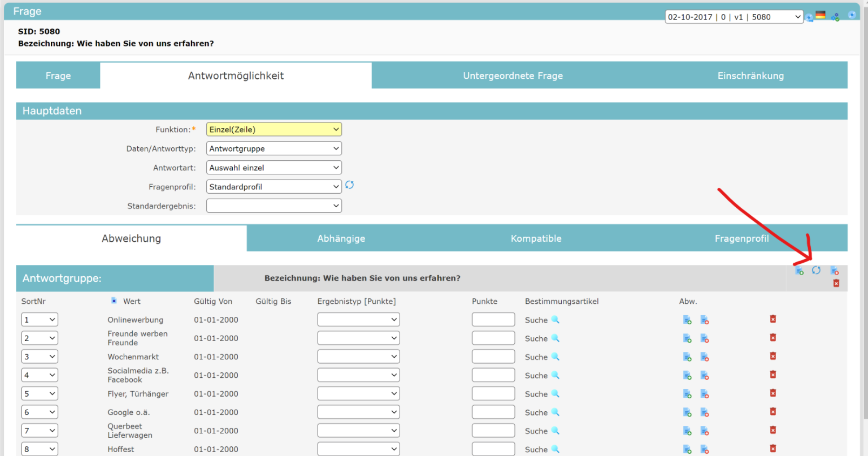The height and width of the screenshot is (456, 868).
Task: Open the Funktion dropdown showing Einzel(Zeile)
Action: point(274,130)
